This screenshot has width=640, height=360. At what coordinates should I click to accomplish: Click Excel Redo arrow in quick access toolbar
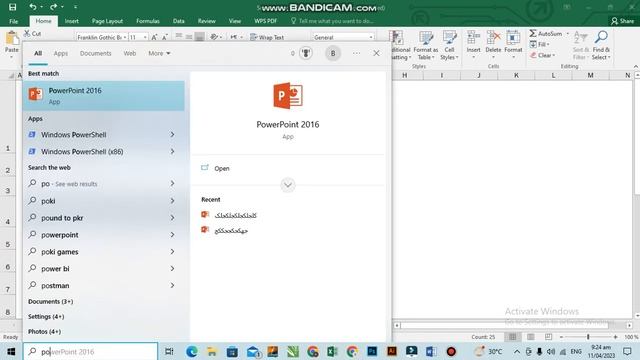coord(53,7)
